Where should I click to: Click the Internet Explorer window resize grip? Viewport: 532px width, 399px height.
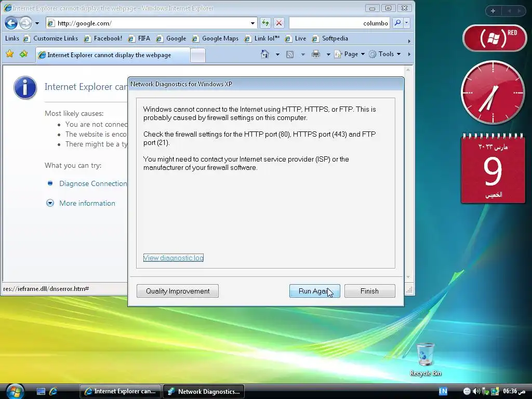click(409, 290)
